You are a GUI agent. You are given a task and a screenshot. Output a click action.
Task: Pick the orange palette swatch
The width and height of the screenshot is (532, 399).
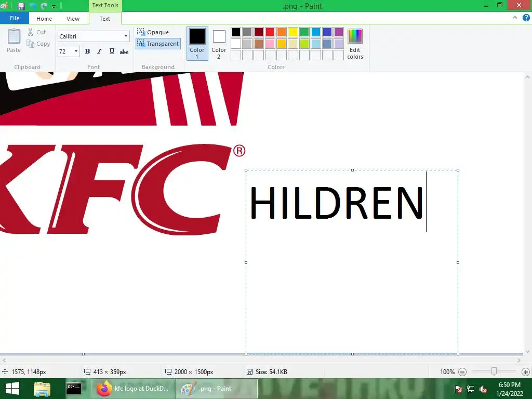[282, 32]
